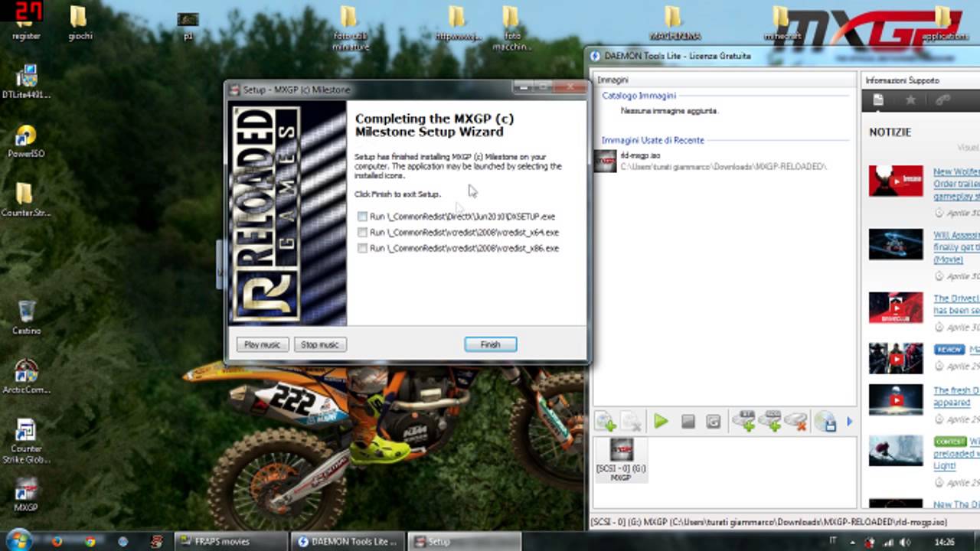This screenshot has width=980, height=551.
Task: Click the Driveclub news thumbnail
Action: (x=896, y=308)
